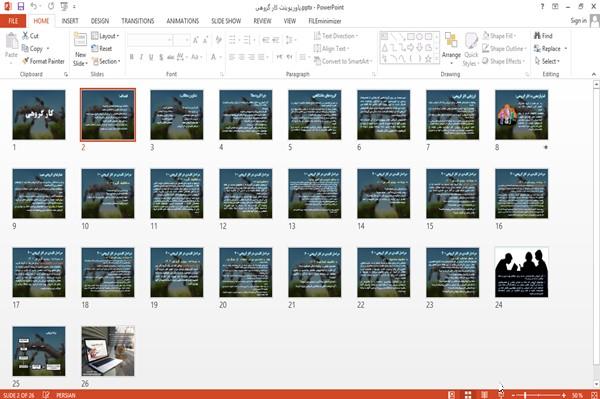Click PERSIAN language indicator in status bar

coord(65,395)
